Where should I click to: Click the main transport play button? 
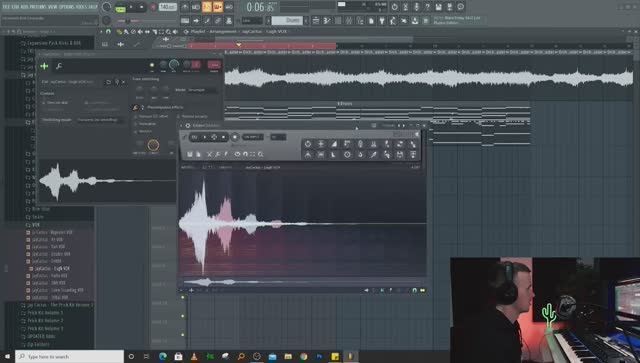click(131, 7)
